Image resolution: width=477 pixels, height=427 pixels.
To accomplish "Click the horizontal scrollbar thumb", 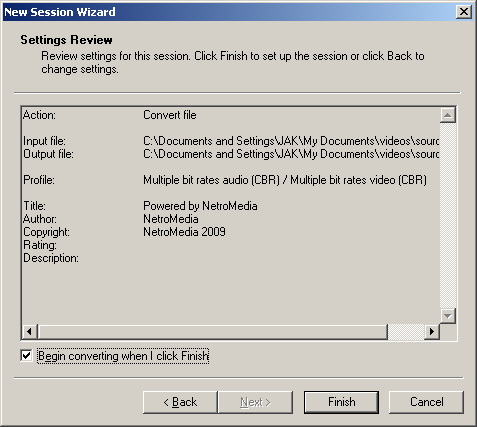I will point(213,332).
